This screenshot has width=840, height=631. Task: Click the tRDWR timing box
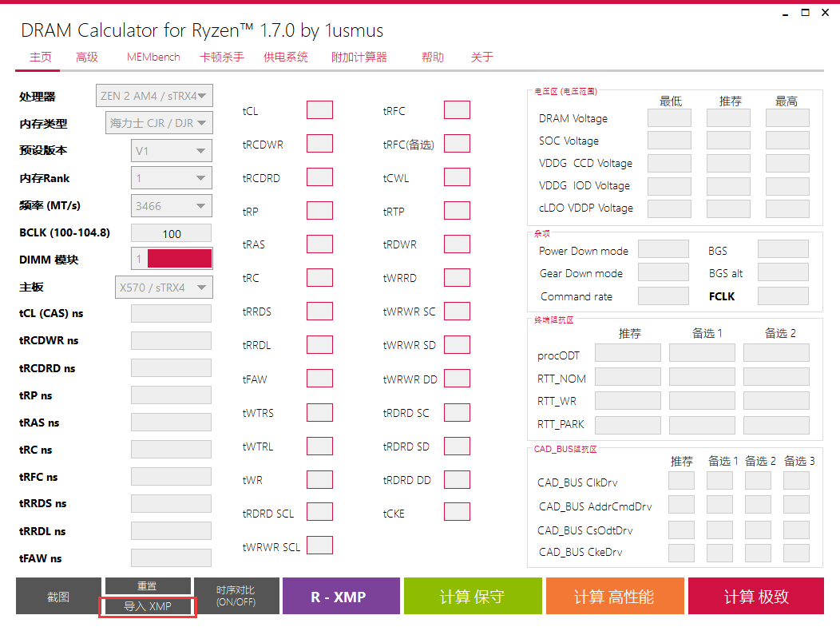pyautogui.click(x=457, y=244)
